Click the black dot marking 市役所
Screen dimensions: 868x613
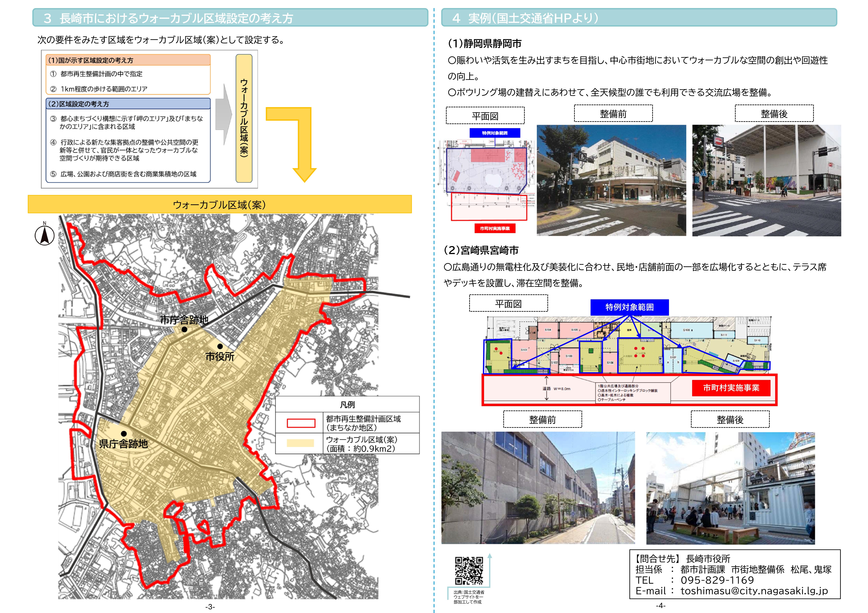(220, 346)
